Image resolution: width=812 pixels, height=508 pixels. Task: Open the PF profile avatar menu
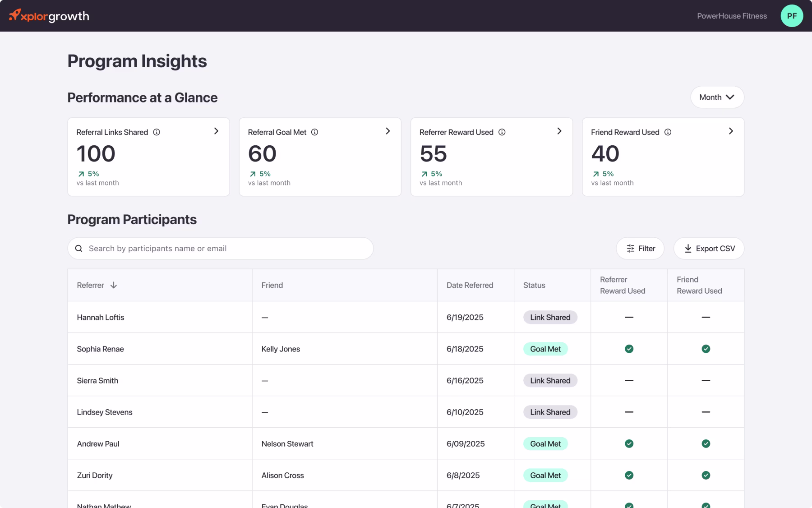pos(792,16)
